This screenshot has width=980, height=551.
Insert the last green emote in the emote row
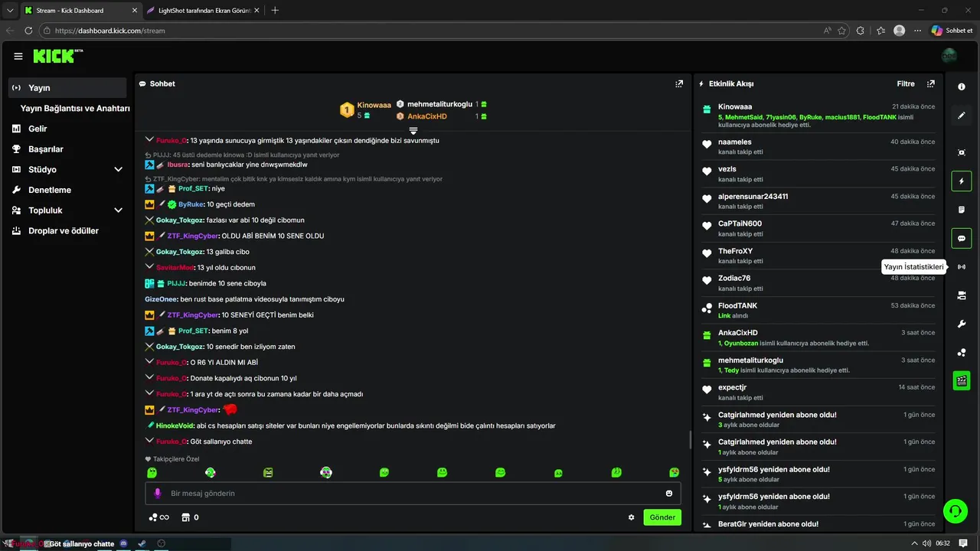(x=674, y=473)
